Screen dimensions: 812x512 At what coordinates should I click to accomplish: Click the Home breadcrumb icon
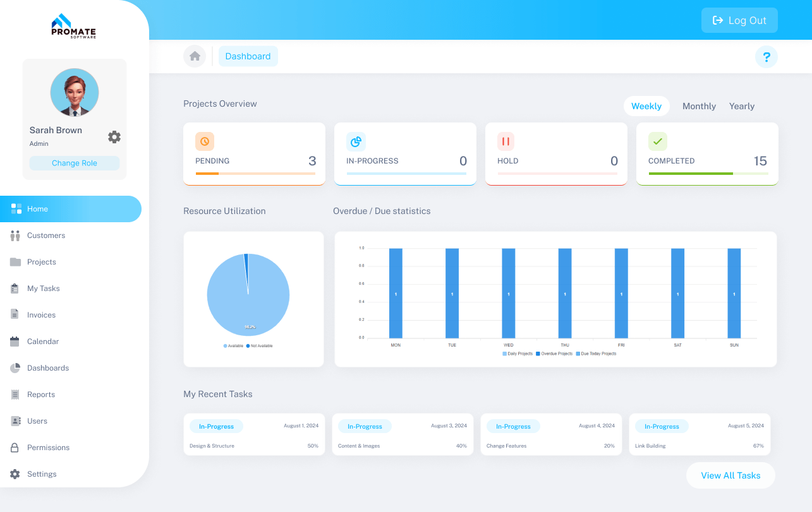click(195, 56)
